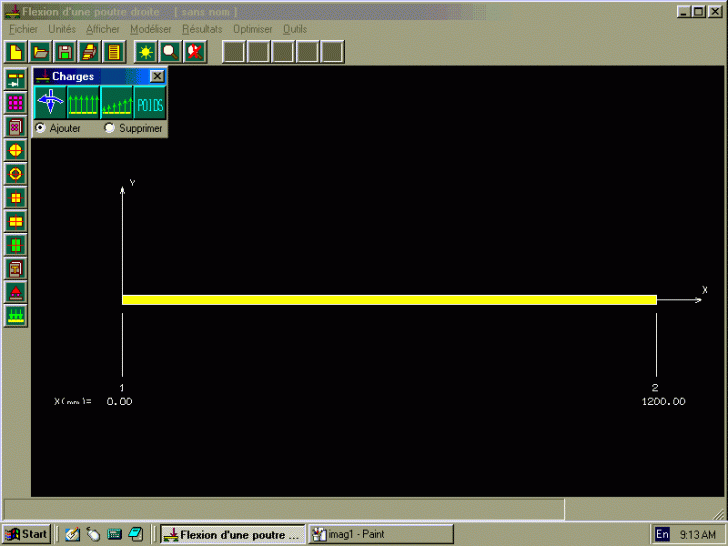Viewport: 728px width, 546px height.
Task: Click node label 1 under the beam
Action: click(122, 388)
